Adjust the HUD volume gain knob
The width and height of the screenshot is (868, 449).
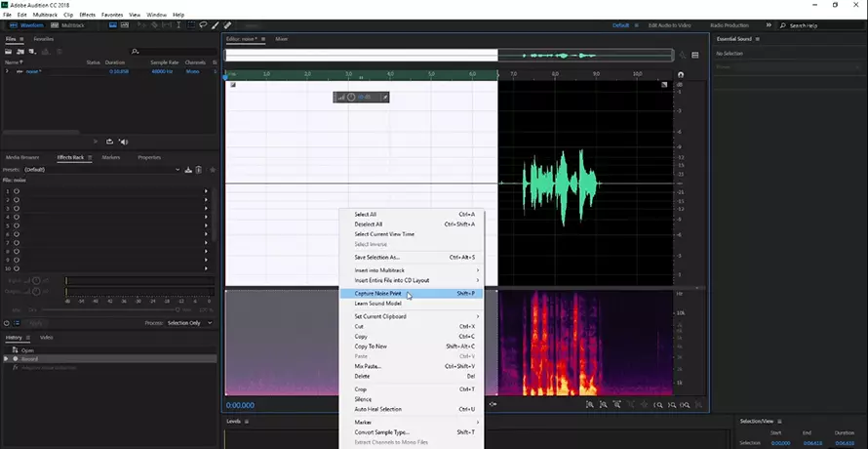[x=351, y=97]
